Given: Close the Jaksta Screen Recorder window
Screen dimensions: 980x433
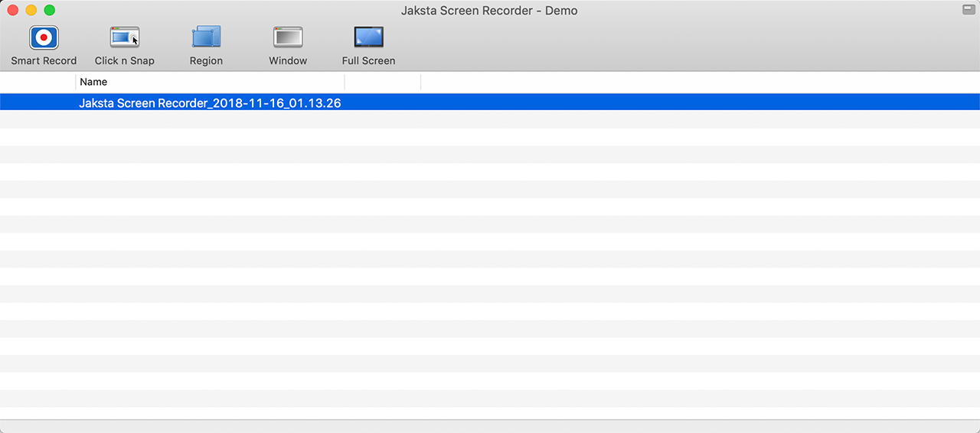Looking at the screenshot, I should point(13,11).
